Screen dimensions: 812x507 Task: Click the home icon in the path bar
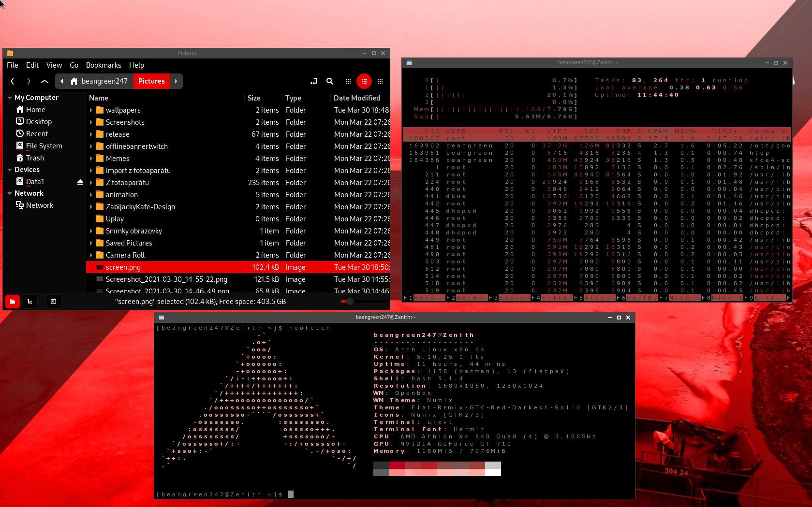[x=74, y=81]
